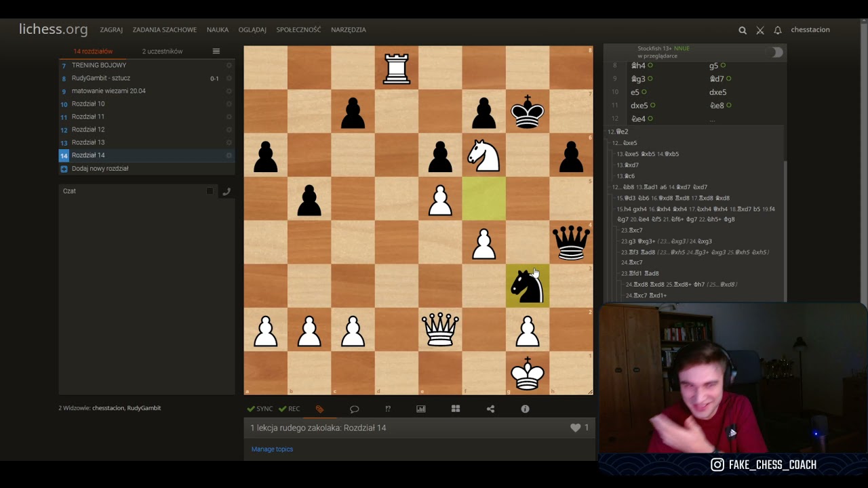
Task: Open the NARZĘDZIA menu
Action: pos(349,30)
